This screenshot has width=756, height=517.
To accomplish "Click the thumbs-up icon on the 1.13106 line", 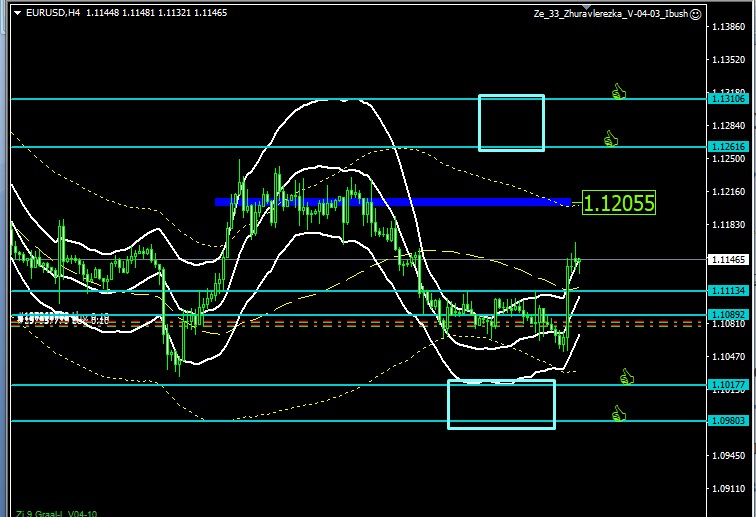I will 619,92.
